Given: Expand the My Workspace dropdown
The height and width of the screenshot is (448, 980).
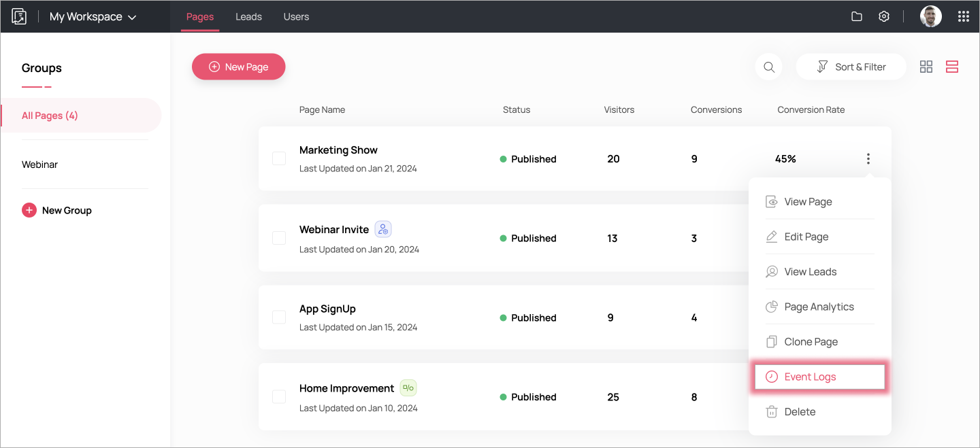Looking at the screenshot, I should [93, 17].
